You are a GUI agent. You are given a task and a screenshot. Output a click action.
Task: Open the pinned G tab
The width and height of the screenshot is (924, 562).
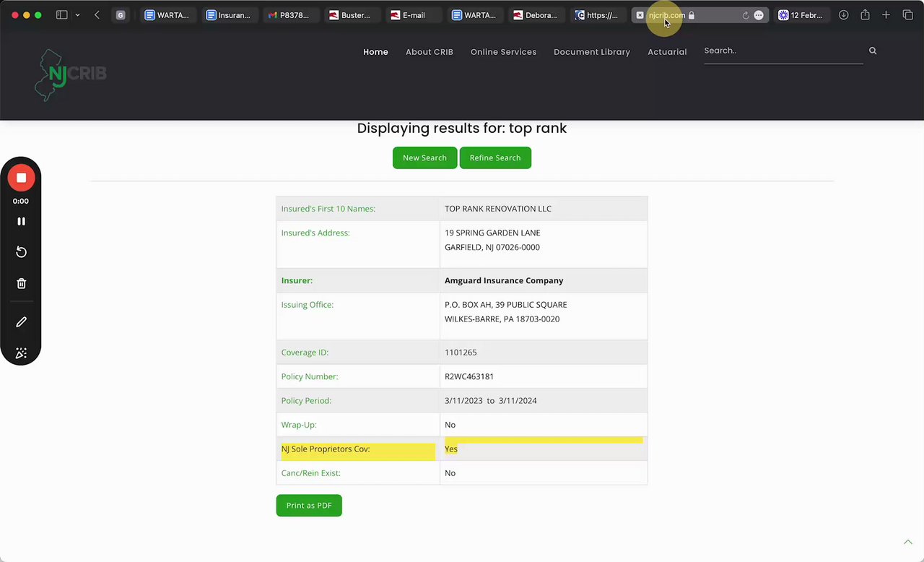pos(121,15)
